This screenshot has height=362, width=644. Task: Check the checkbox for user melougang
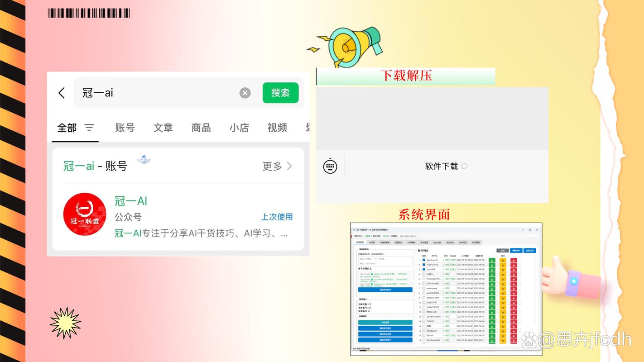[424, 288]
